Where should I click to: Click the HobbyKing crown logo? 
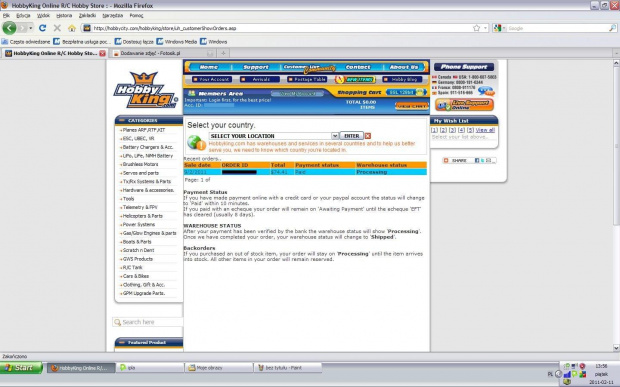click(145, 90)
